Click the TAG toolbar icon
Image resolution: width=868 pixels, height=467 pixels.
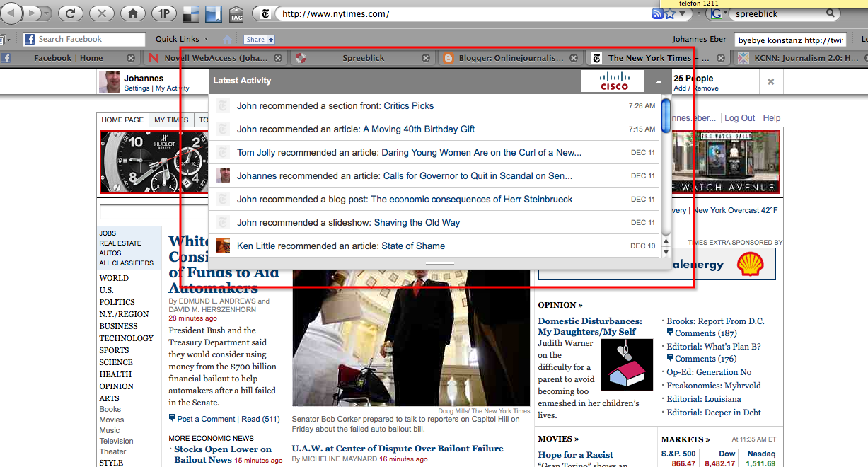236,14
